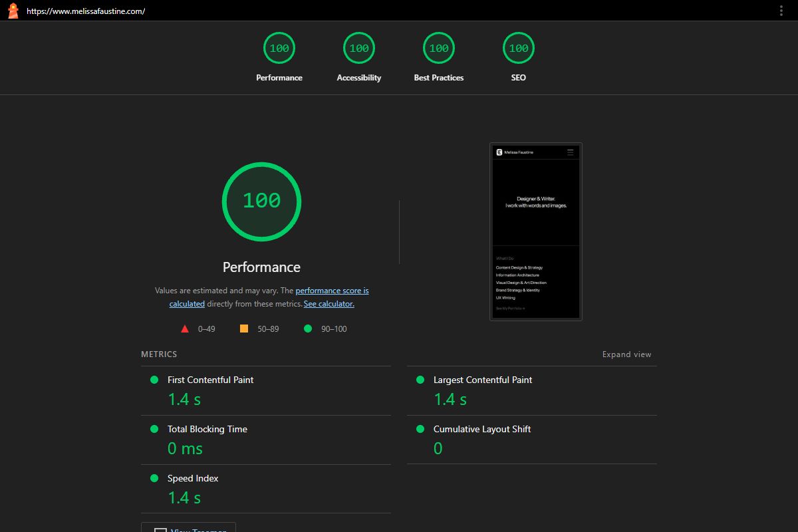This screenshot has height=532, width=798.
Task: Click the Lighthouse logo icon
Action: pos(13,11)
